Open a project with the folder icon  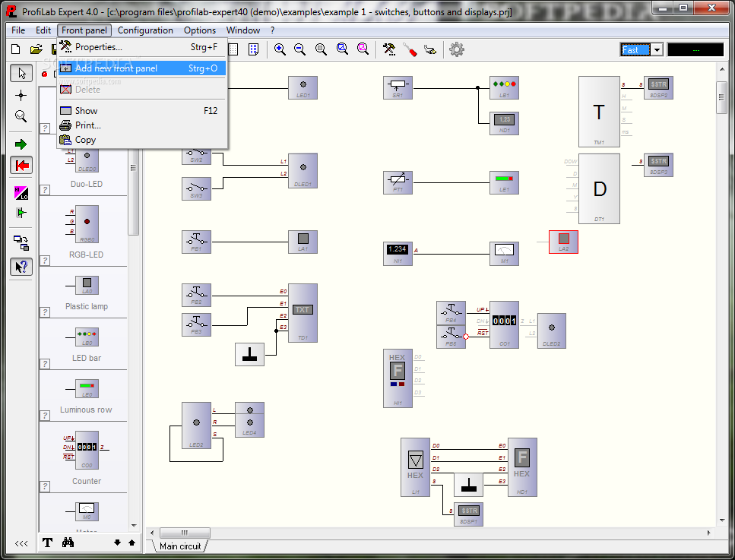(x=36, y=49)
